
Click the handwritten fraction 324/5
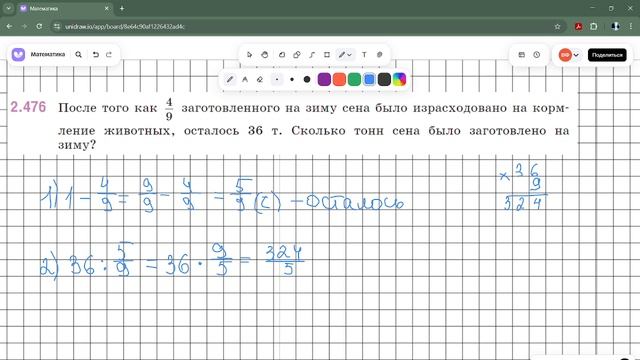(285, 260)
